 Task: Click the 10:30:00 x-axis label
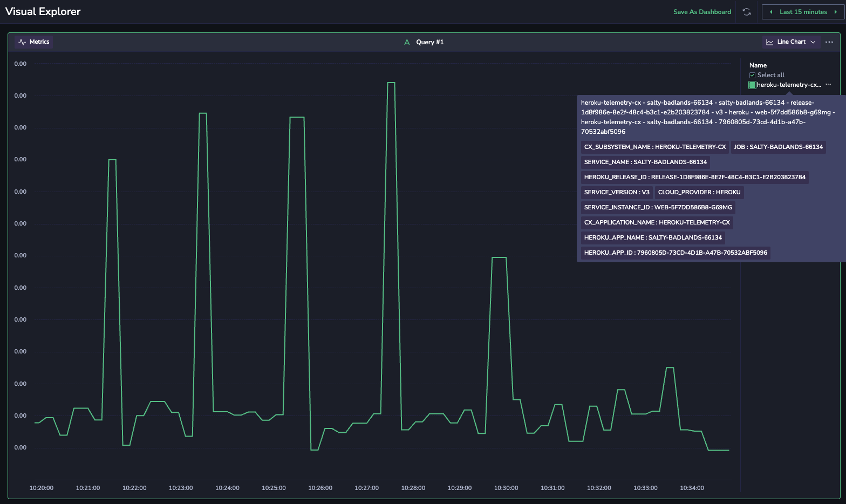pyautogui.click(x=506, y=488)
